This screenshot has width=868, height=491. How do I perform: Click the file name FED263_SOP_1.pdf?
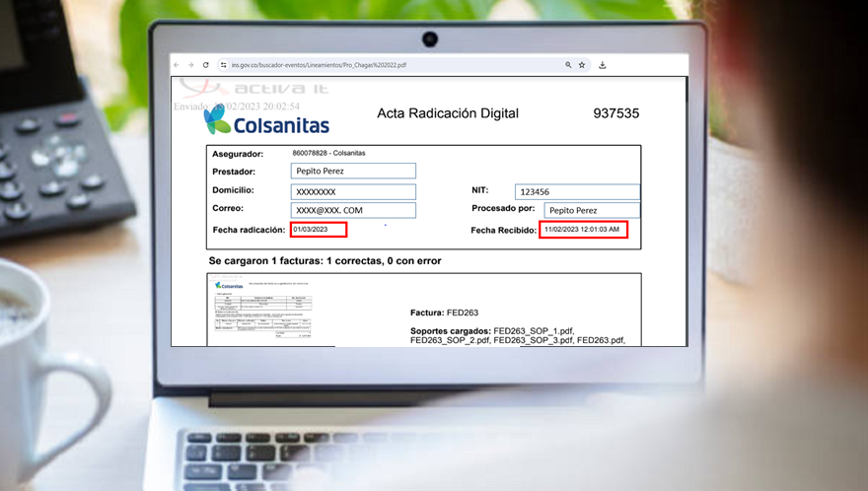click(533, 331)
